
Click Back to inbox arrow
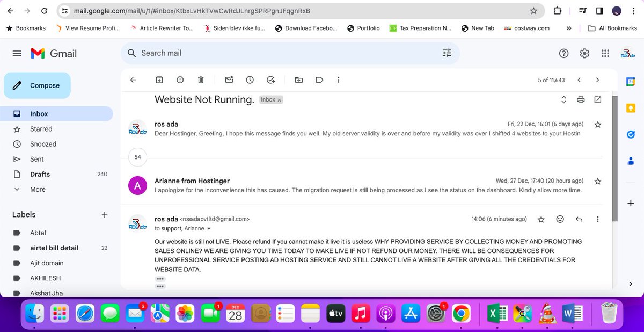click(x=133, y=80)
